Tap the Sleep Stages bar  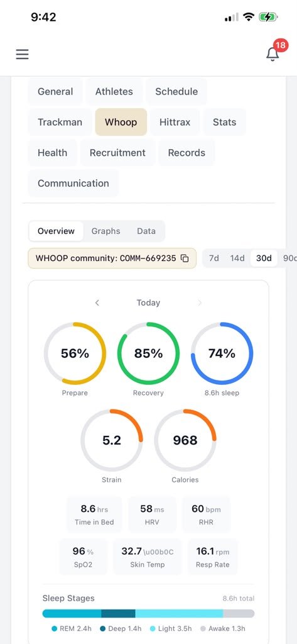point(148,614)
